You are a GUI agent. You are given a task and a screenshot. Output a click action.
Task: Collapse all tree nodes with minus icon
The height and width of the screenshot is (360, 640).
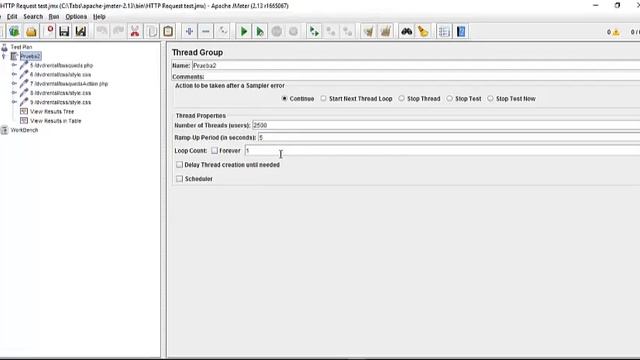pos(206,31)
